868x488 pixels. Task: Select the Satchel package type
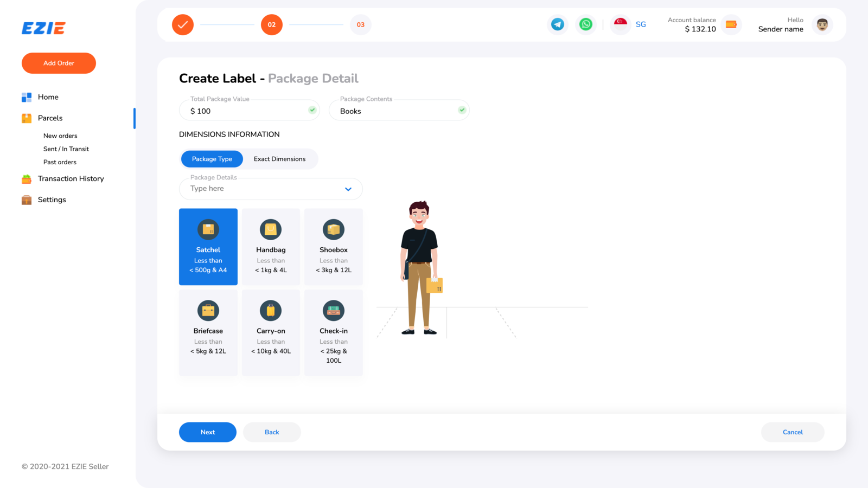(x=208, y=247)
